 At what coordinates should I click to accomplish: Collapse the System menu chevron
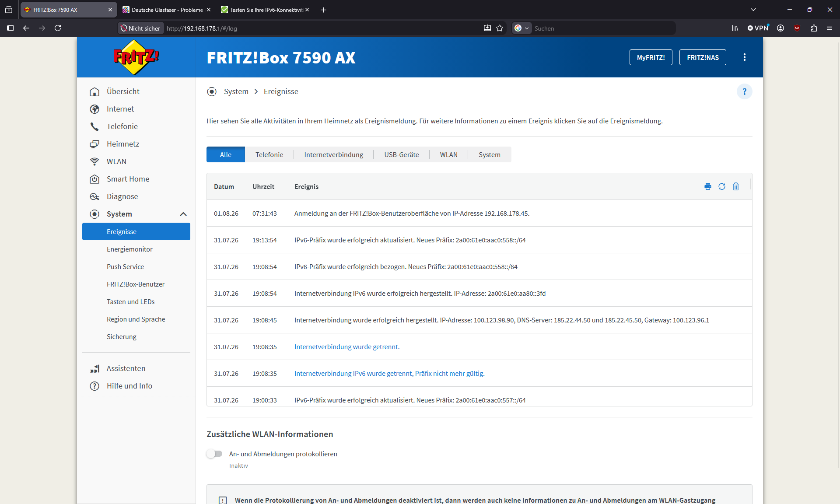point(183,214)
